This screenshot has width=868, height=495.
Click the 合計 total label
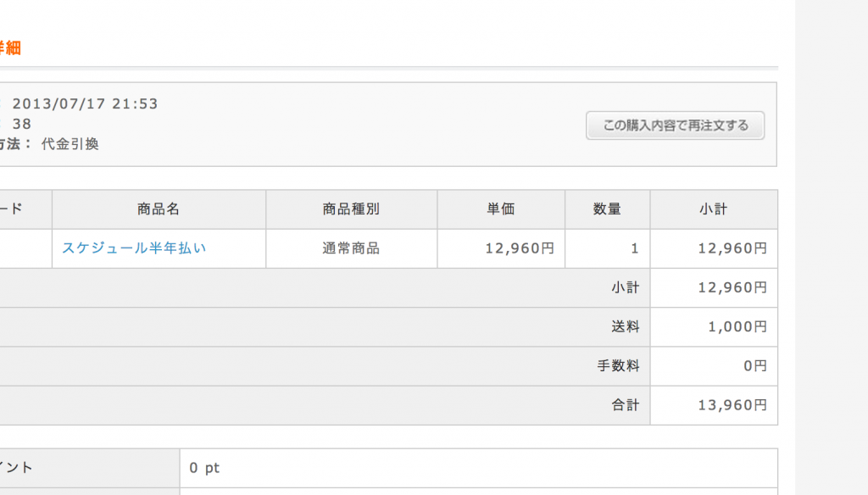(625, 405)
